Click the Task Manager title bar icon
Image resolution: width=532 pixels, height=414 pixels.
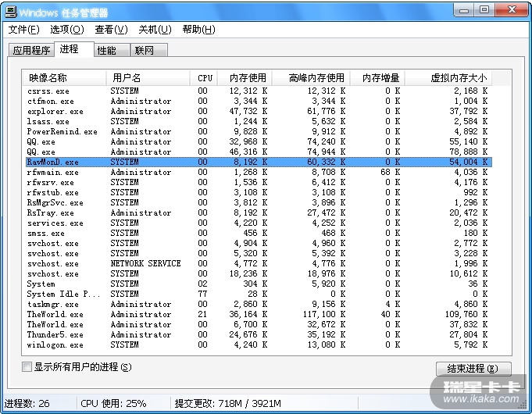point(11,12)
